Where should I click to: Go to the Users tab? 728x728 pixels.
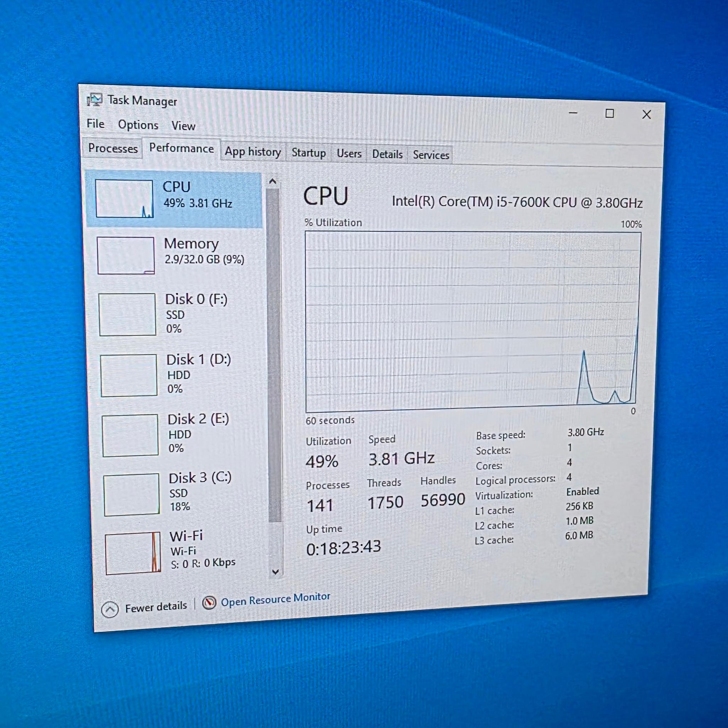tap(349, 154)
